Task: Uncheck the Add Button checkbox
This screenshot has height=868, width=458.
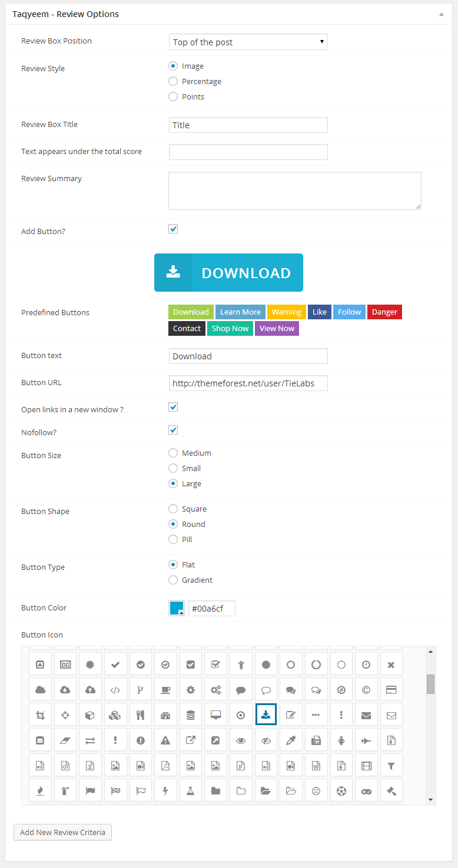Action: tap(173, 229)
